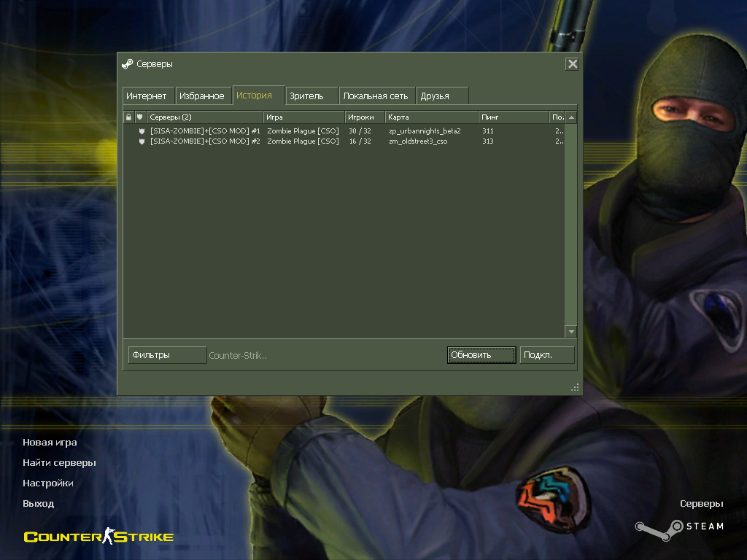Click the map zp_urbannights_beta2
The image size is (747, 560).
click(425, 131)
